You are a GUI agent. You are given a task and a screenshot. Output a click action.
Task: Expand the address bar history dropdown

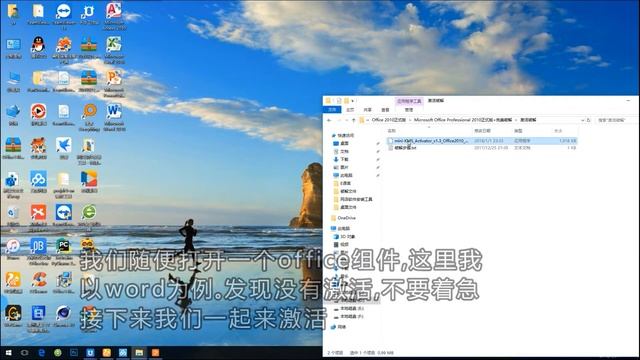[582, 120]
